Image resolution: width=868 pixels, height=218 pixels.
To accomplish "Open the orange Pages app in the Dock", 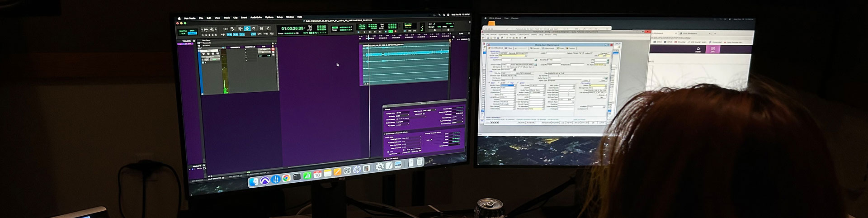I will tap(337, 172).
